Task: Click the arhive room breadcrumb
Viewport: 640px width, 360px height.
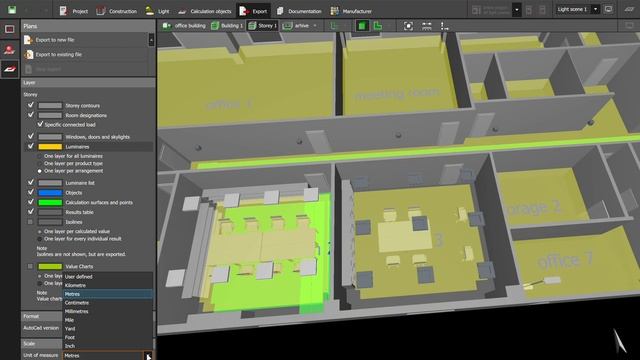Action: click(x=296, y=26)
